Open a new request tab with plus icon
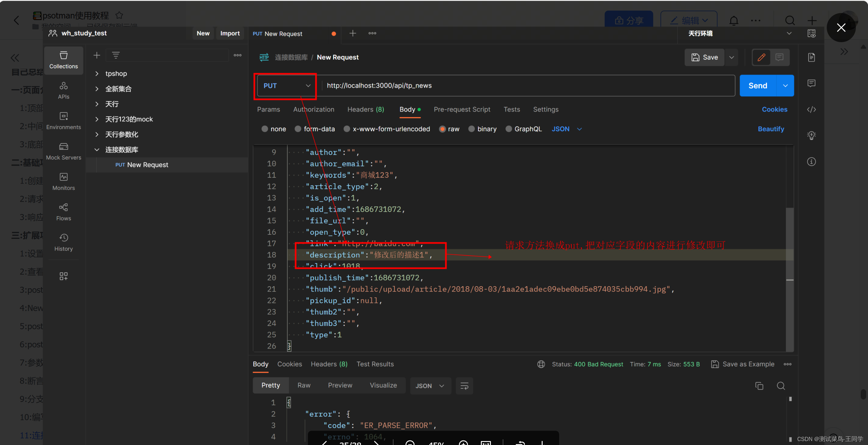Viewport: 868px width, 445px height. [353, 33]
